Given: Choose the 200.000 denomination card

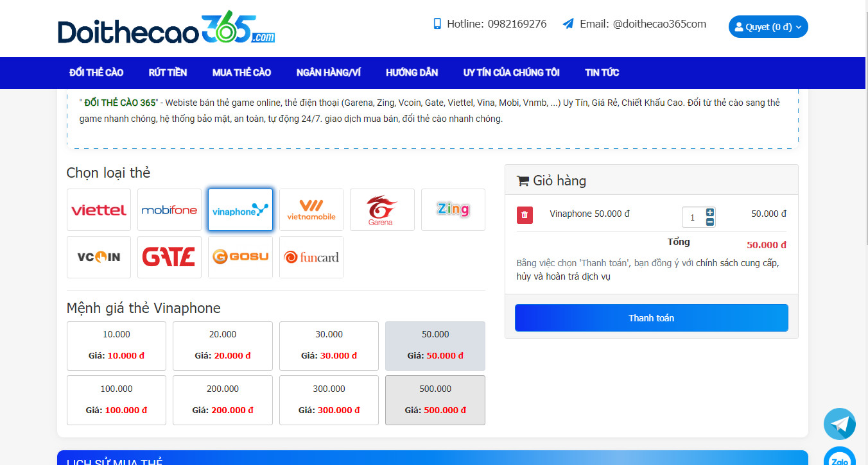Looking at the screenshot, I should (x=223, y=400).
